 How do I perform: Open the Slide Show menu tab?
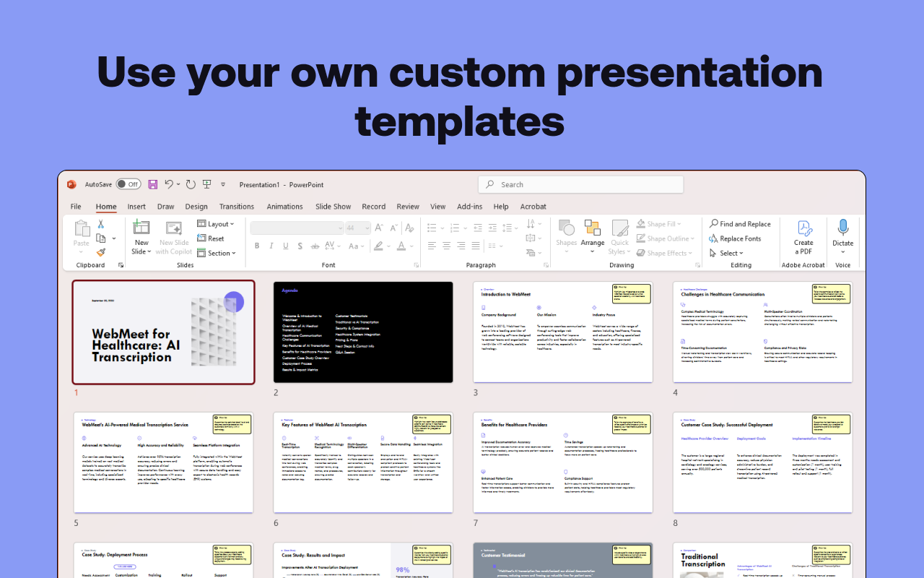333,207
